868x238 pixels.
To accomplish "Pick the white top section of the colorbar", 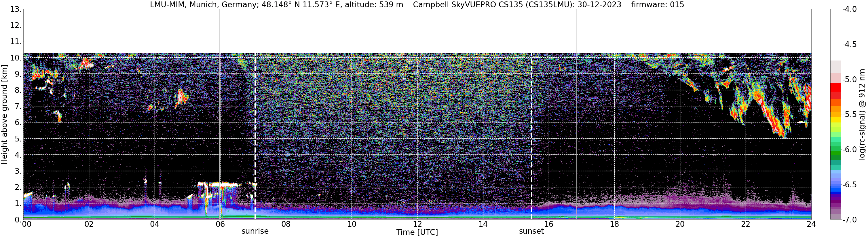I will click(836, 35).
